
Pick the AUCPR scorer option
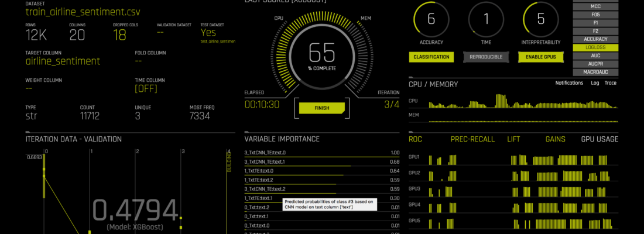[x=594, y=64]
